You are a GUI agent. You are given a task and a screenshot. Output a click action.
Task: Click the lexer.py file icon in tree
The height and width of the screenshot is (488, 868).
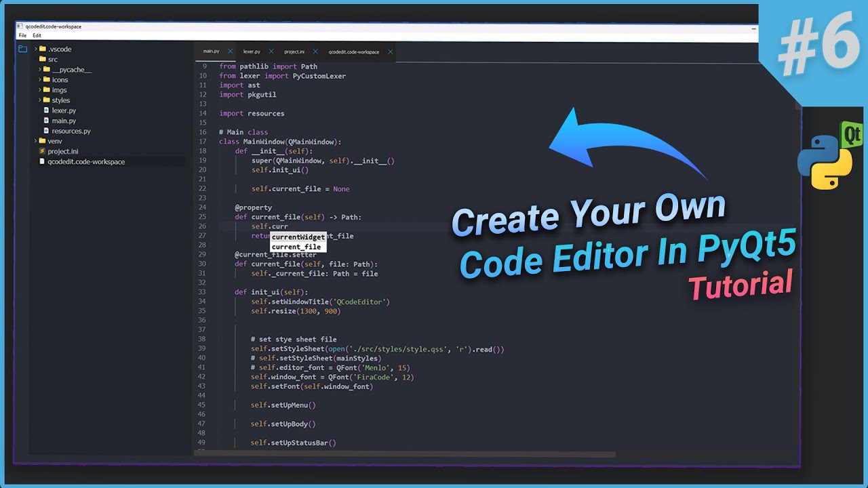point(47,110)
